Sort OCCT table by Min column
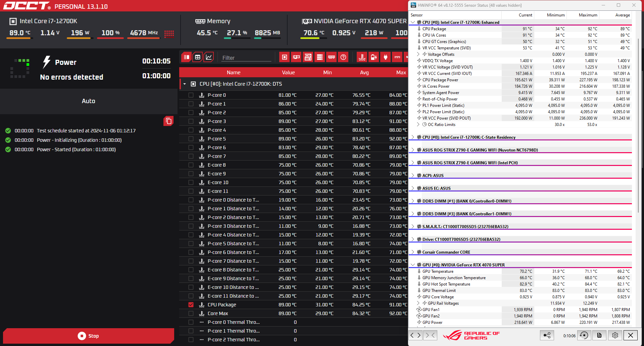 click(x=328, y=72)
